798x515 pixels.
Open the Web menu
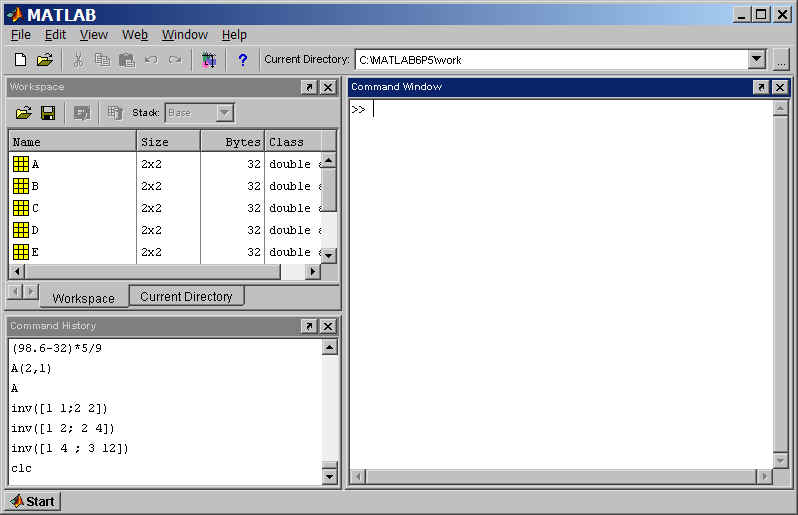click(135, 35)
